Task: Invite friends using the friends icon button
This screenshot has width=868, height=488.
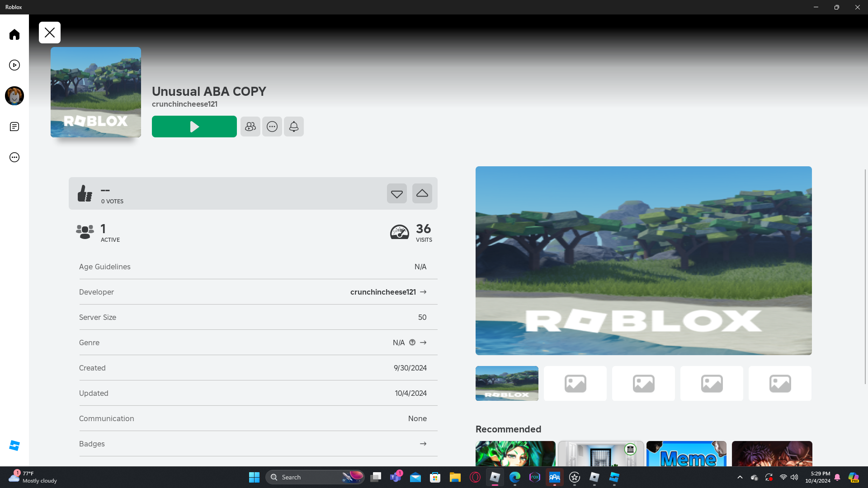Action: [250, 127]
